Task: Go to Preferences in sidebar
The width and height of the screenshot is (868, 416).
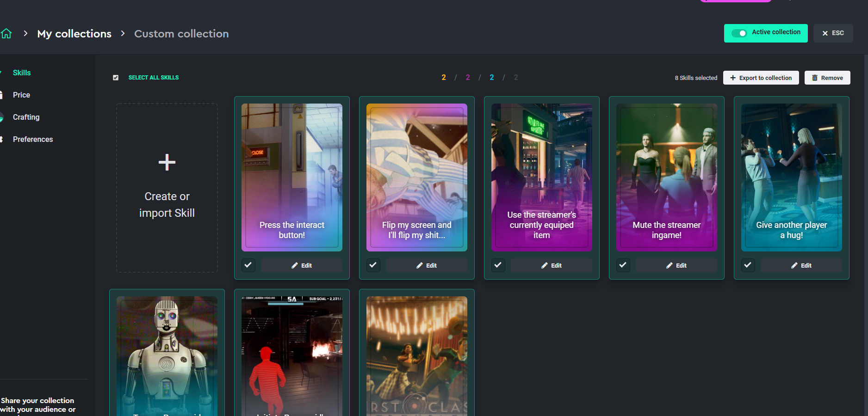Action: (x=32, y=139)
